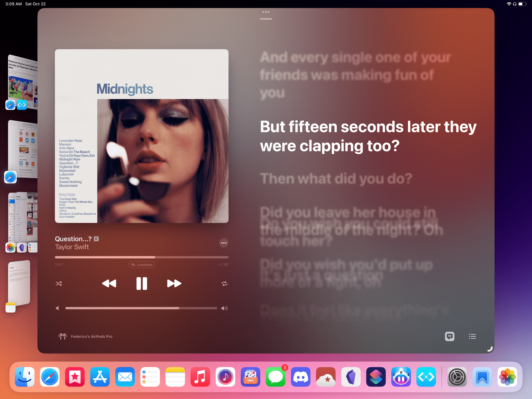Click the high volume speaker icon
The image size is (532, 399).
[224, 308]
